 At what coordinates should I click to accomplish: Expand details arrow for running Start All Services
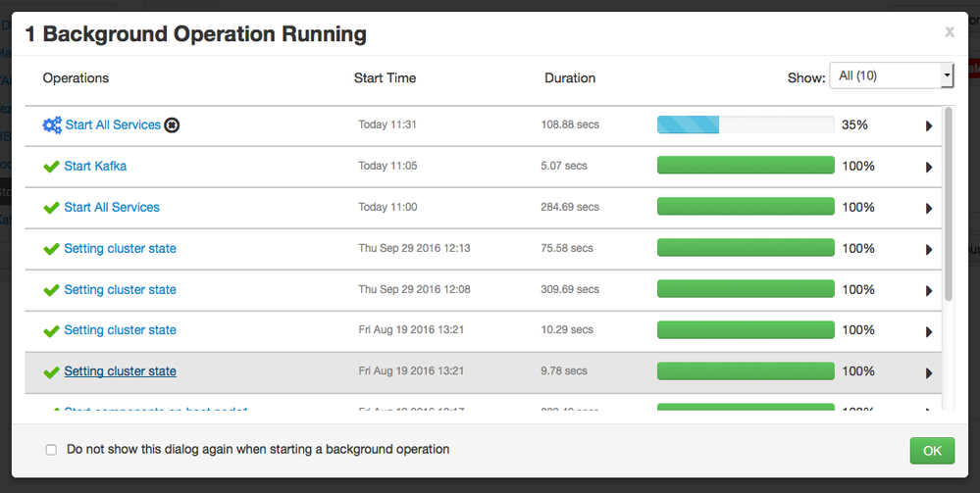tap(929, 126)
